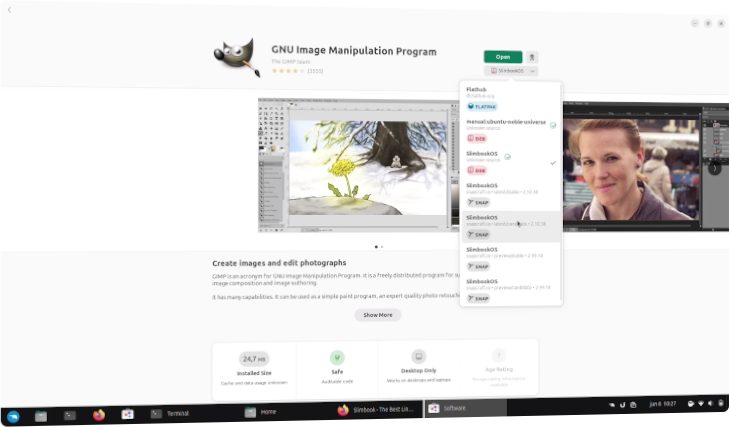
Task: Launch the pinned Software store taskbar icon
Action: pyautogui.click(x=127, y=414)
